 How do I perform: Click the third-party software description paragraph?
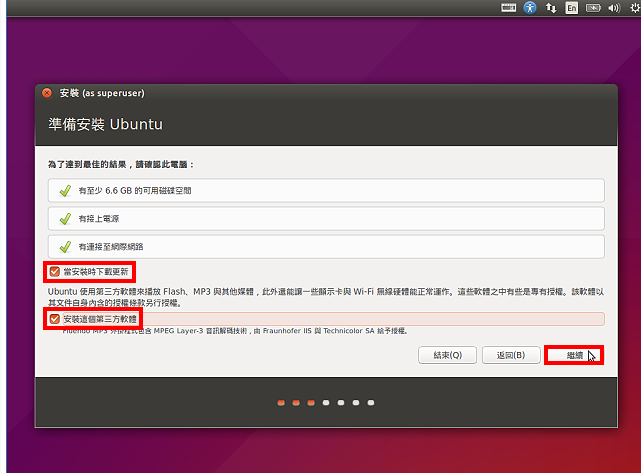(x=326, y=297)
